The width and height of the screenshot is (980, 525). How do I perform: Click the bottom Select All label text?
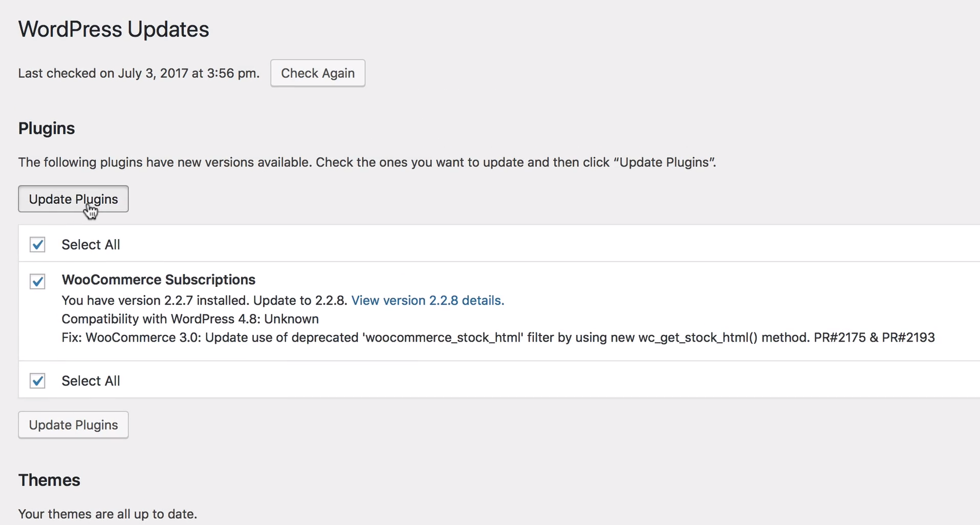(x=91, y=381)
